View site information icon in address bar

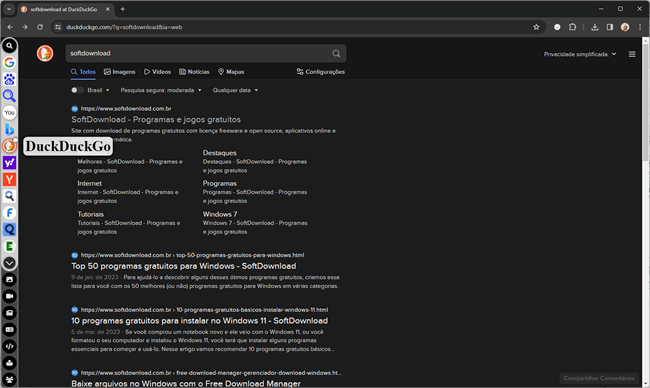tap(58, 27)
